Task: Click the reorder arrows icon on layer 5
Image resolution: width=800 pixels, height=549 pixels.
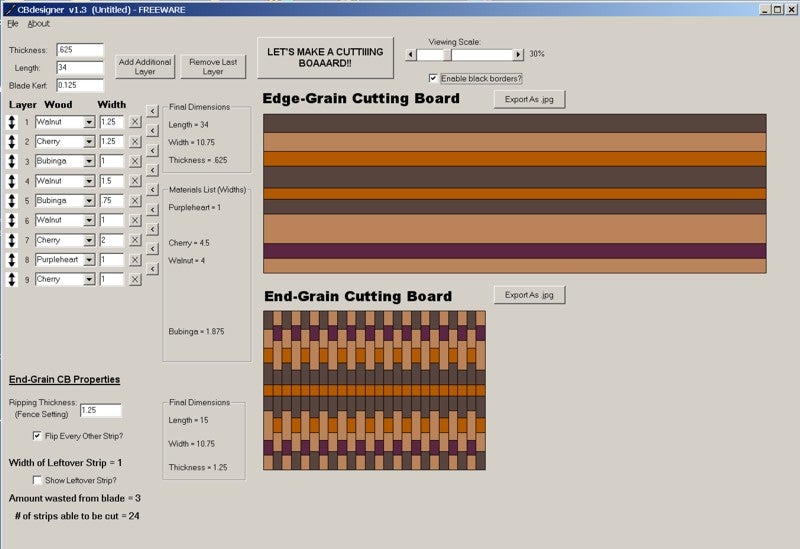Action: [x=12, y=201]
